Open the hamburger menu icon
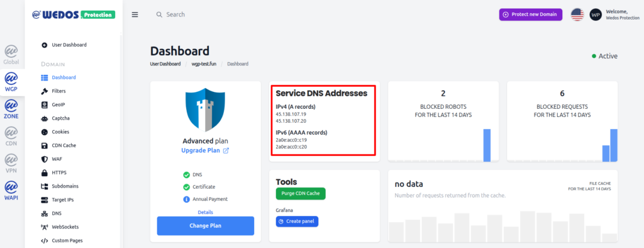 (135, 15)
